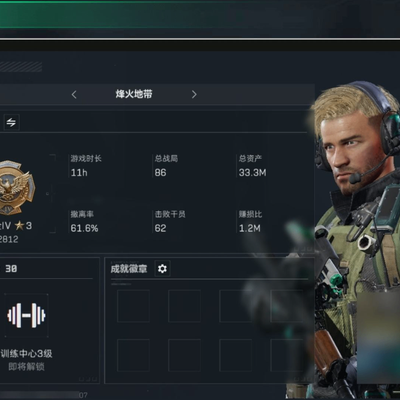Click the swap arrows icon
Image resolution: width=400 pixels, height=400 pixels.
(x=11, y=122)
